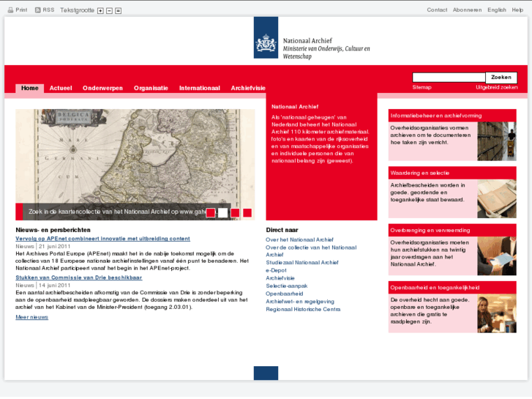Increase text size with the plus icon

pyautogui.click(x=100, y=11)
